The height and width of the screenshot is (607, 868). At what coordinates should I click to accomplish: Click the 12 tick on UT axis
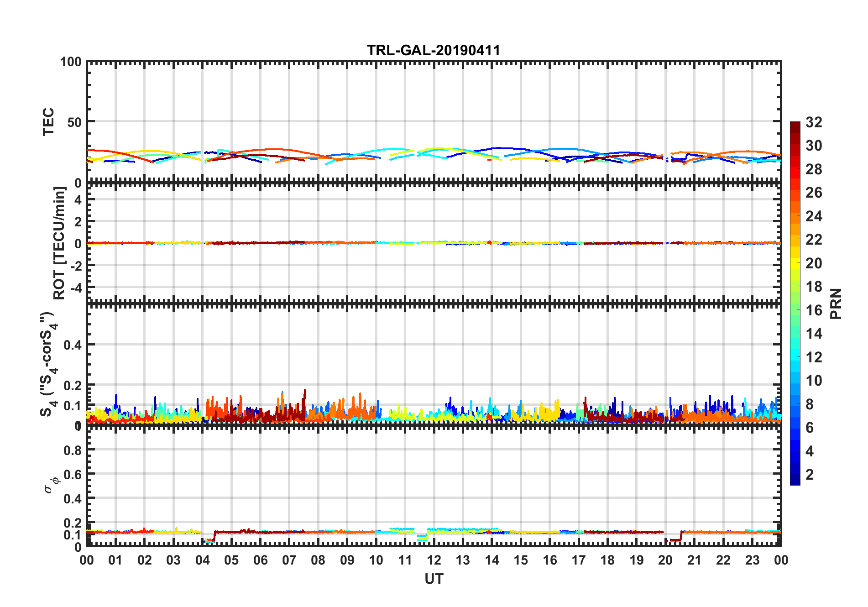point(434,560)
